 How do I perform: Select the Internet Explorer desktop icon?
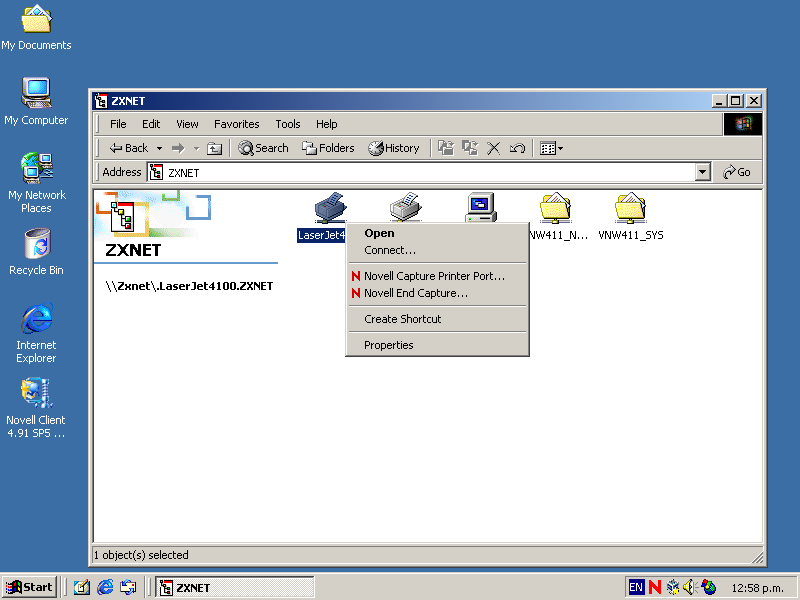coord(36,333)
